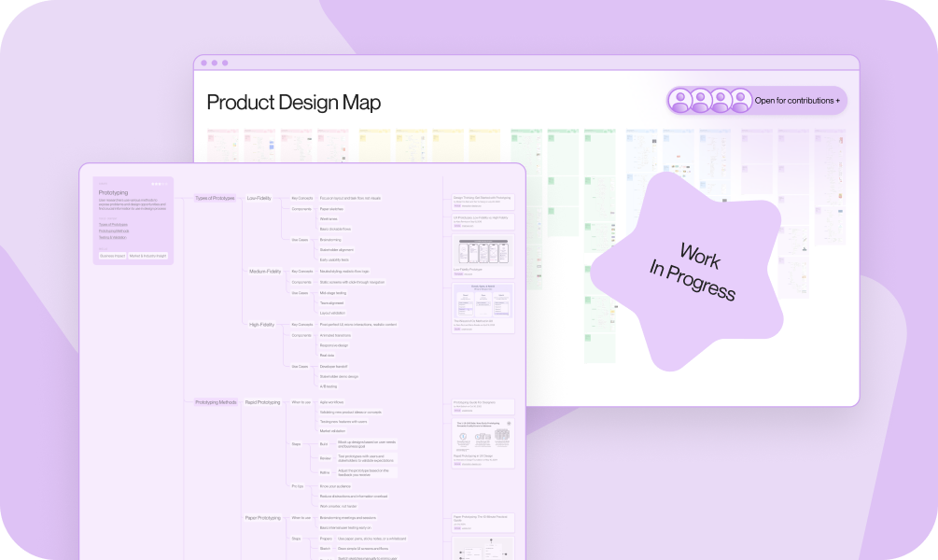Viewport: 938px width, 560px height.
Task: Click the Real data node
Action: coord(328,356)
